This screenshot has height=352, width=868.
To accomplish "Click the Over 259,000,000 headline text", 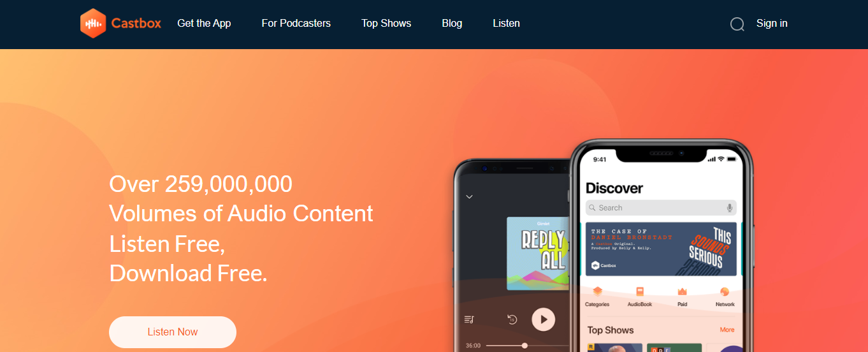I will 201,184.
